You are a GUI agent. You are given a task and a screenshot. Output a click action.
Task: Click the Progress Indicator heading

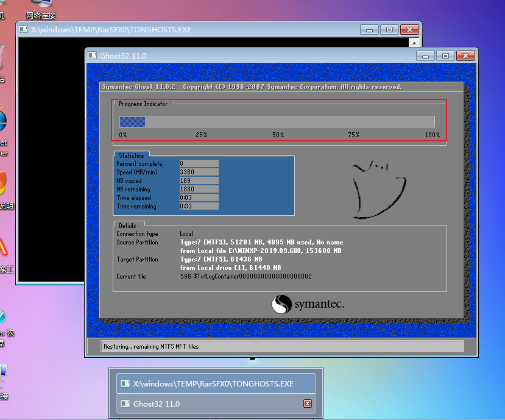click(x=143, y=104)
